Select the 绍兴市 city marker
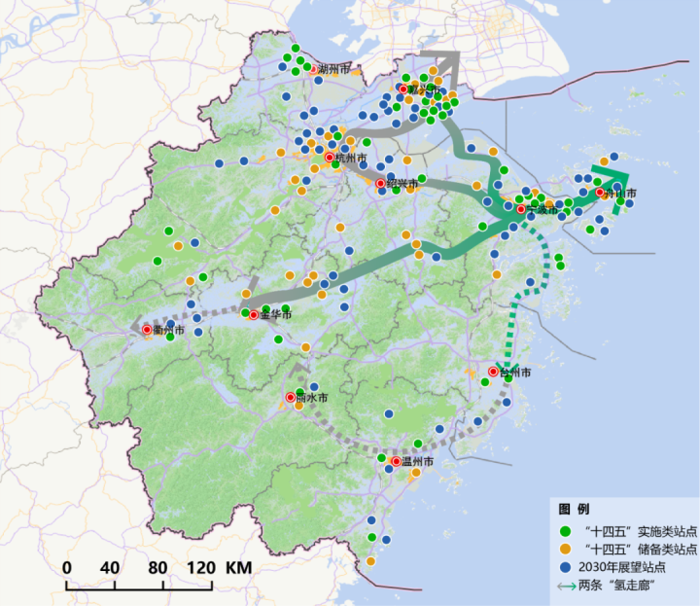 380,183
